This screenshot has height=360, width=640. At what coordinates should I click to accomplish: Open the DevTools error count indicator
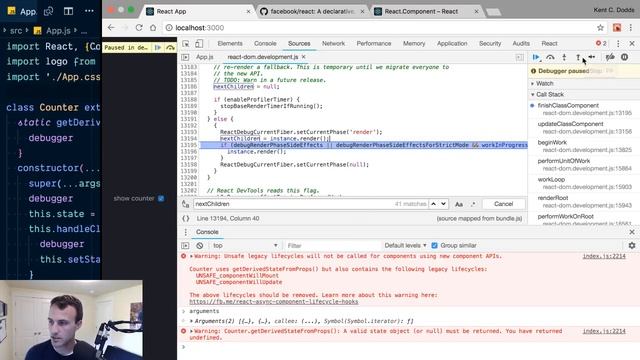click(x=601, y=43)
